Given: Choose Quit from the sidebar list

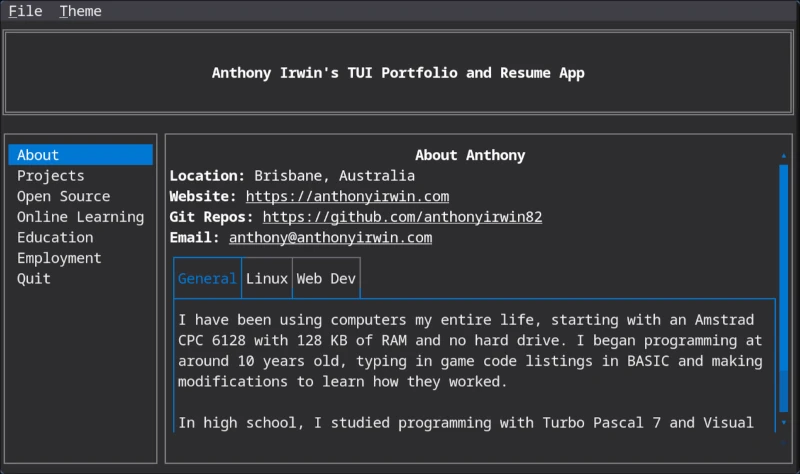Looking at the screenshot, I should click(81, 279).
